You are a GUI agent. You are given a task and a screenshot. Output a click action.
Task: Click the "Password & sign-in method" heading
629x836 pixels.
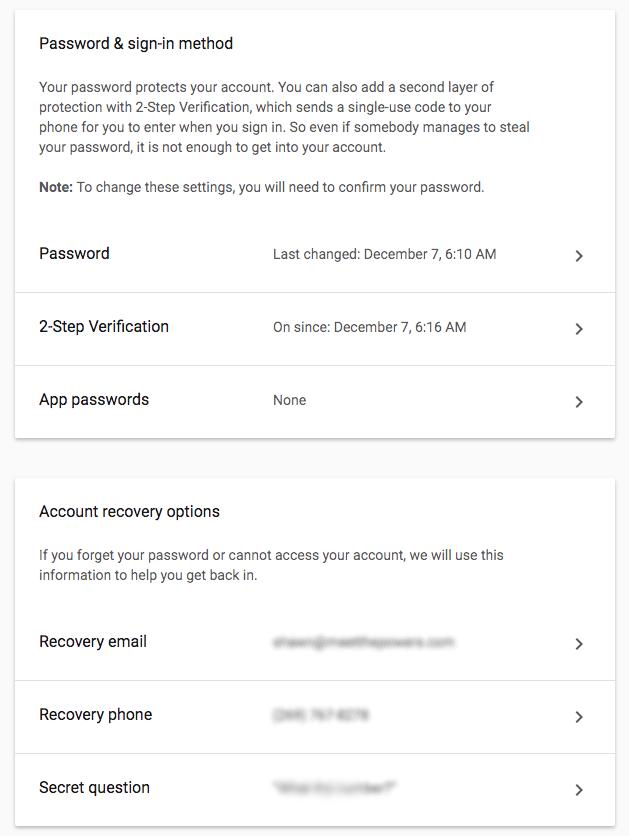(136, 44)
